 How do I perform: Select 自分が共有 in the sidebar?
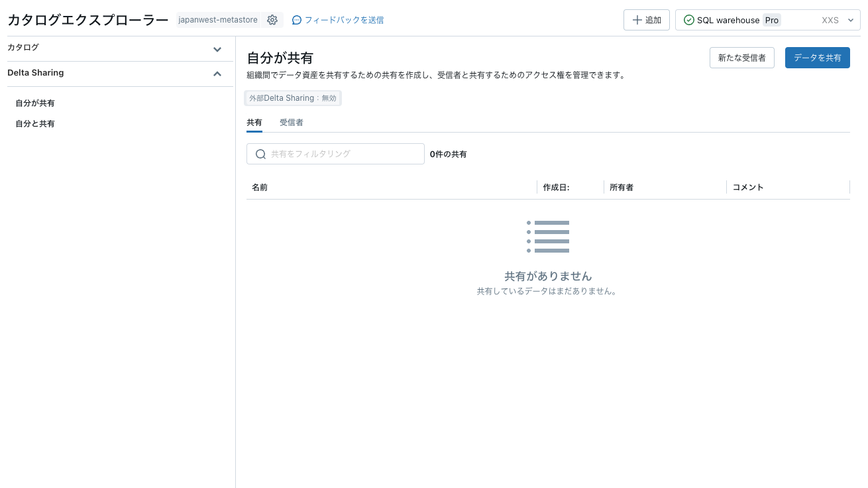click(34, 103)
